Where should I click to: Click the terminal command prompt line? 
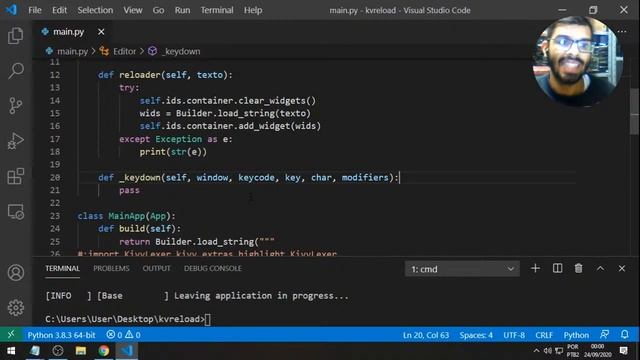(128, 319)
